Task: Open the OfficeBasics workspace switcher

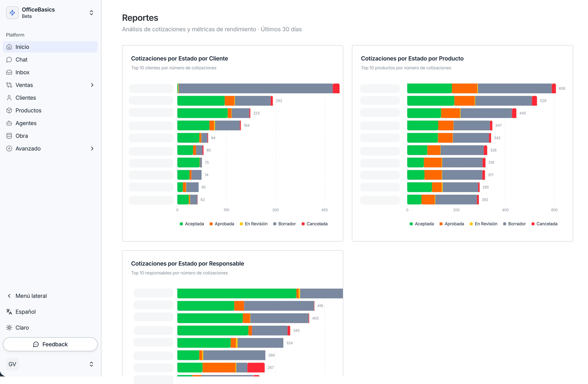Action: (x=91, y=13)
